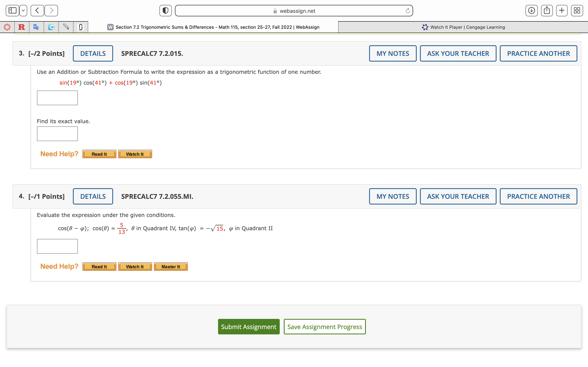Viewport: 588px width, 367px height.
Task: Click the exact value answer box
Action: click(x=57, y=134)
